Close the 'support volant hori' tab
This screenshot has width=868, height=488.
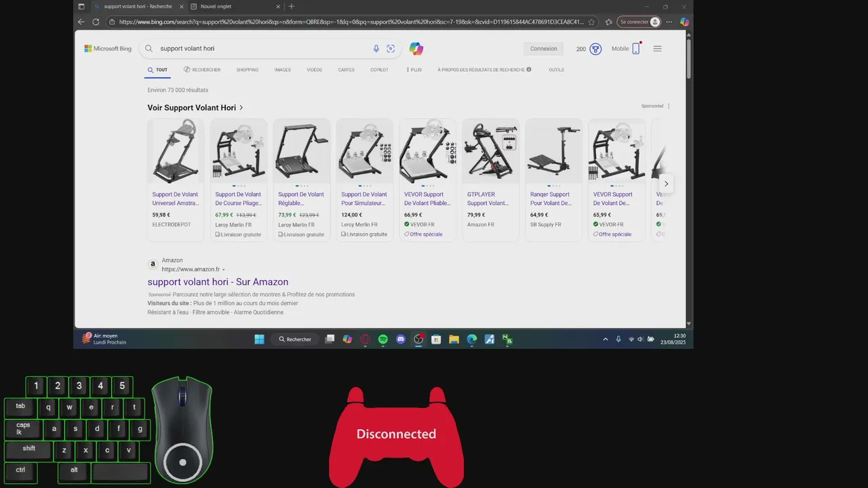click(x=181, y=6)
